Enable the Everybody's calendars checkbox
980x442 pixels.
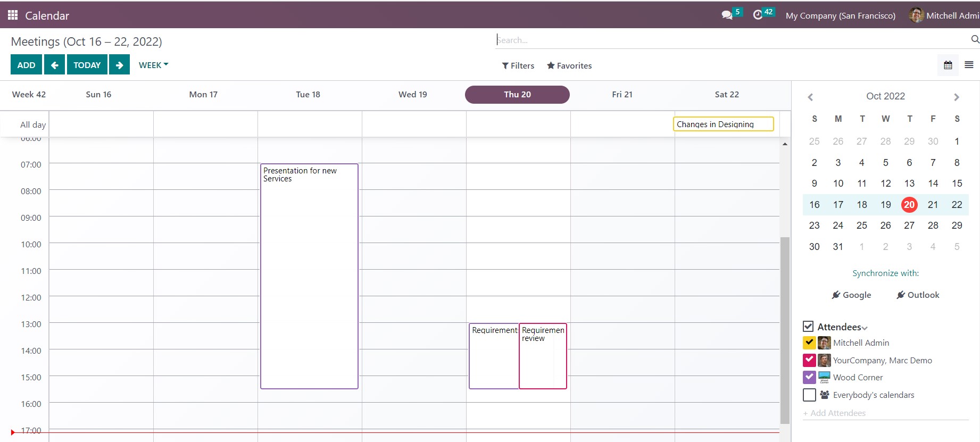(x=809, y=395)
